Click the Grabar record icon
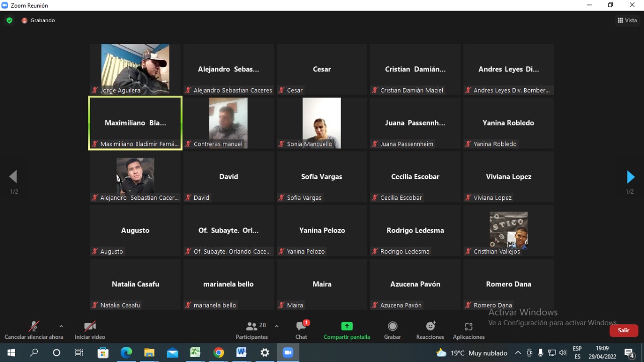Screen dimensions: 644x362 point(392,326)
